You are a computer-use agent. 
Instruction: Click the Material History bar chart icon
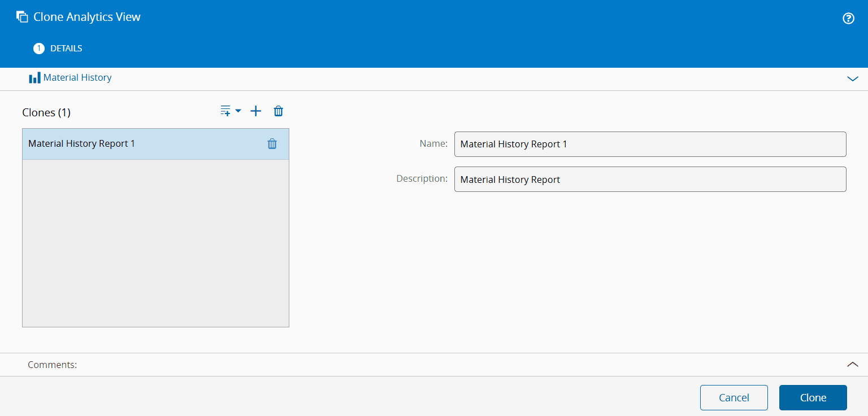click(x=34, y=77)
